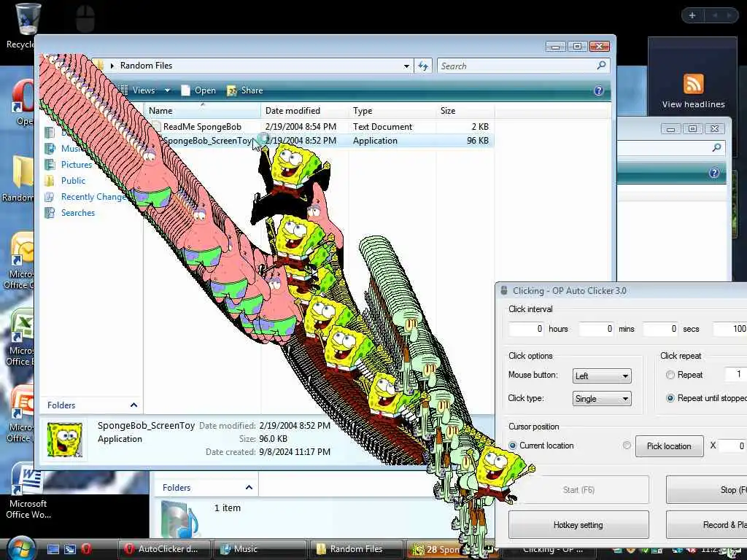This screenshot has width=747, height=560.
Task: Sort by the Type column header
Action: point(392,111)
